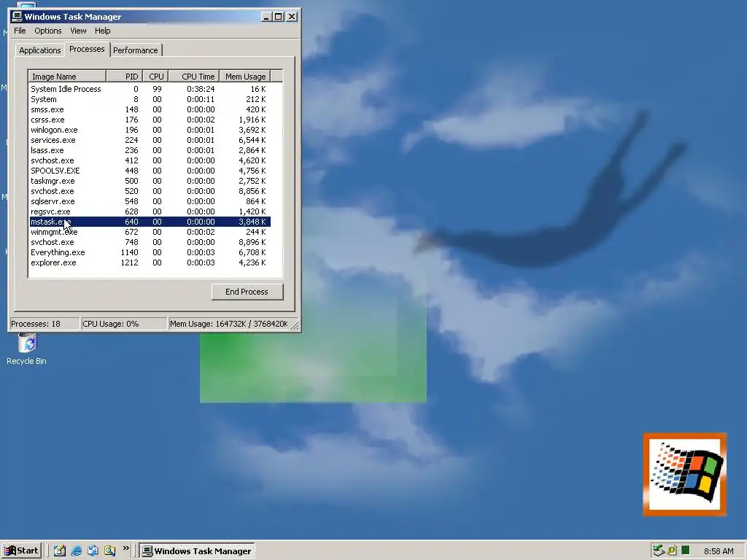Click the CPU Usage: 0% status entry
747x560 pixels.
[x=124, y=324]
